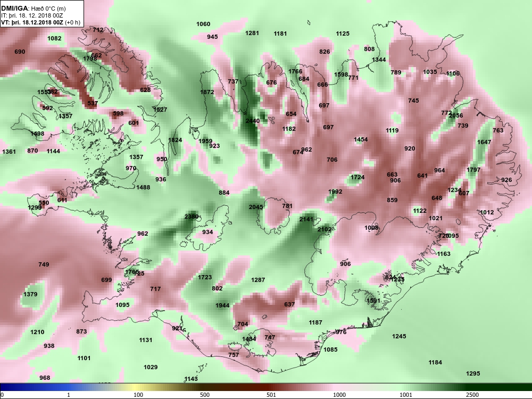Choose the reading 641 in the east
The width and height of the screenshot is (532, 399).
[422, 176]
